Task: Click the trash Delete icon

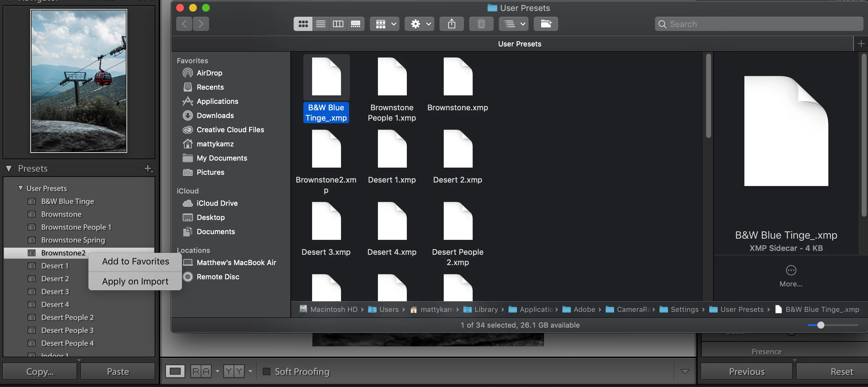Action: click(x=481, y=24)
